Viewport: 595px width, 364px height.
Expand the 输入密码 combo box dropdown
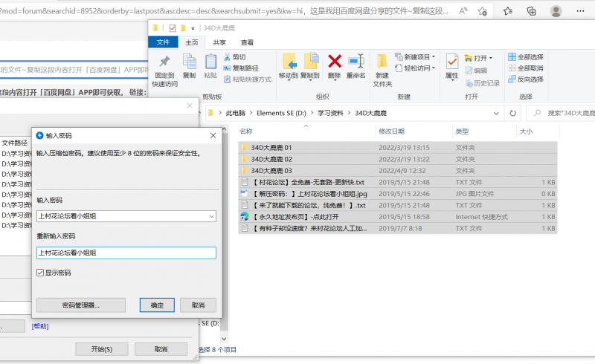[x=210, y=216]
